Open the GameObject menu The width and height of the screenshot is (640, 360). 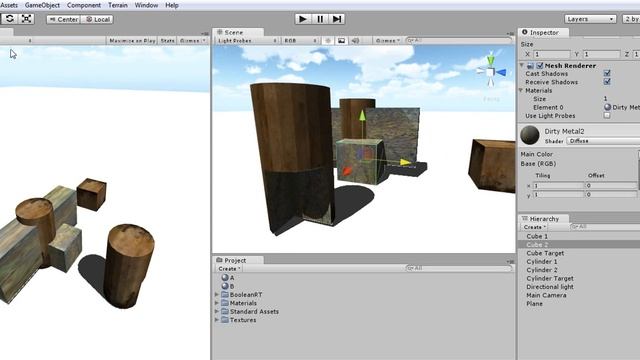(42, 5)
